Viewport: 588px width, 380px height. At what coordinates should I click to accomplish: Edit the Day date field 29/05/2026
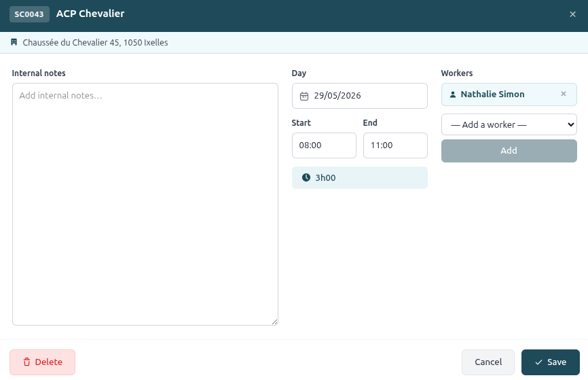360,96
